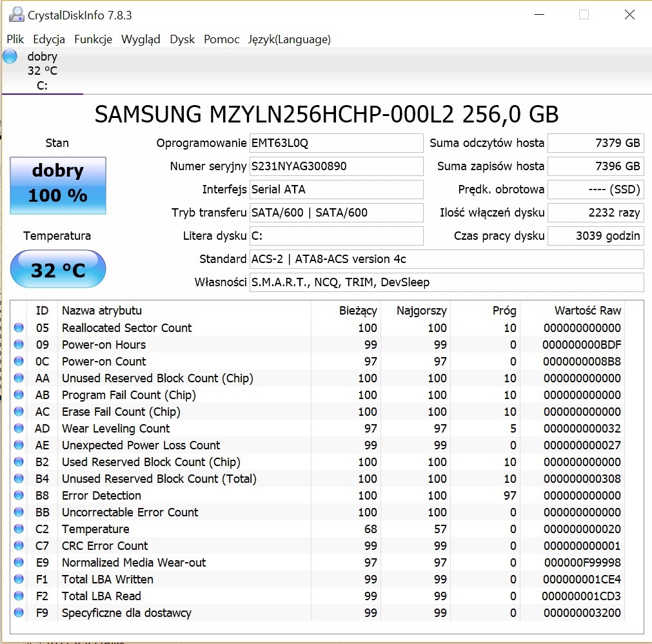Click the Litera dysku field C:
This screenshot has width=652, height=644.
(337, 236)
